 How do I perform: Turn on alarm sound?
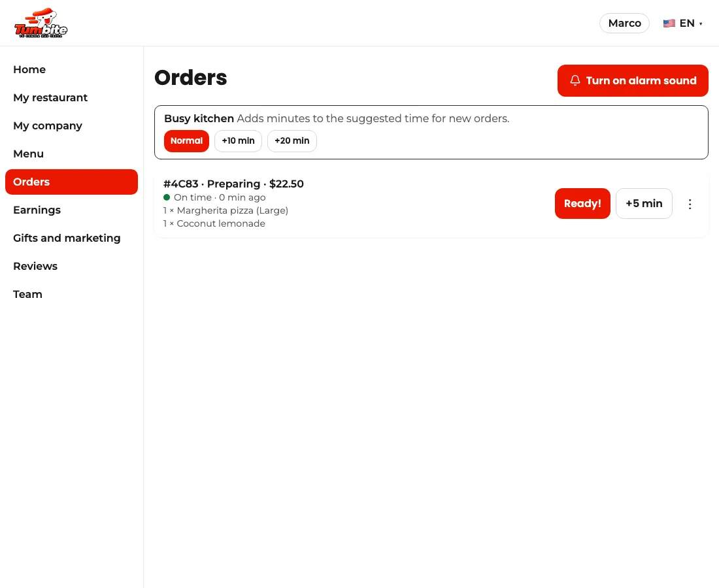coord(633,80)
